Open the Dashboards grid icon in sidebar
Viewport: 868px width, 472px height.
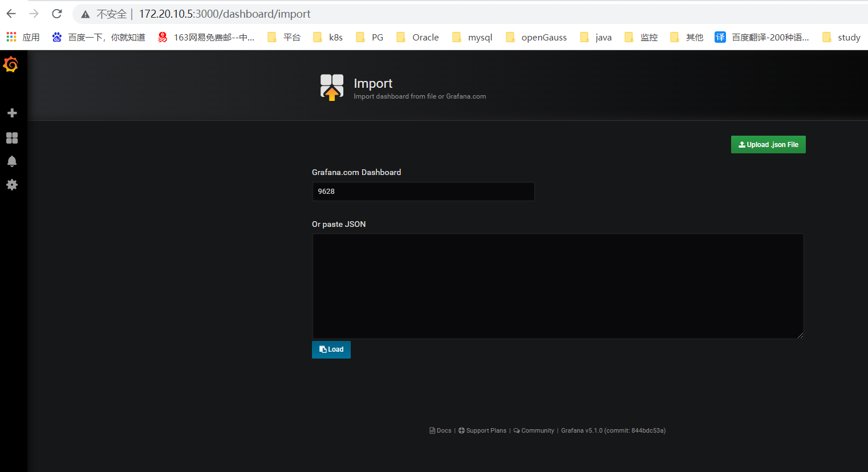pos(12,138)
